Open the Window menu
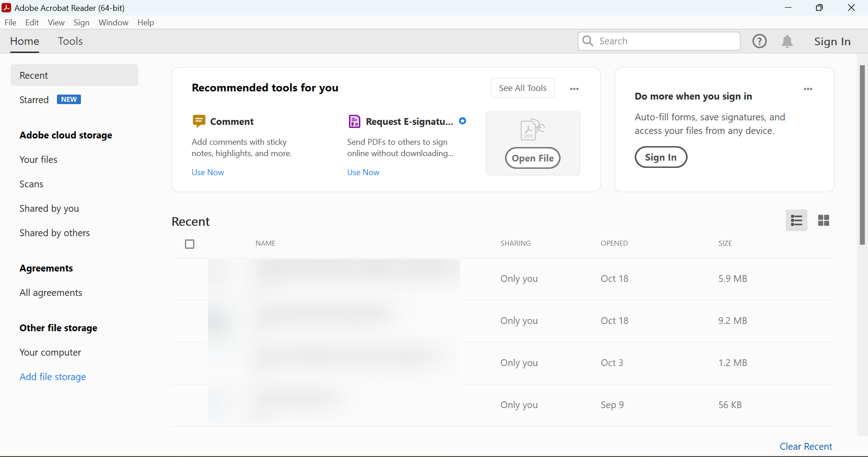868x457 pixels. (113, 22)
